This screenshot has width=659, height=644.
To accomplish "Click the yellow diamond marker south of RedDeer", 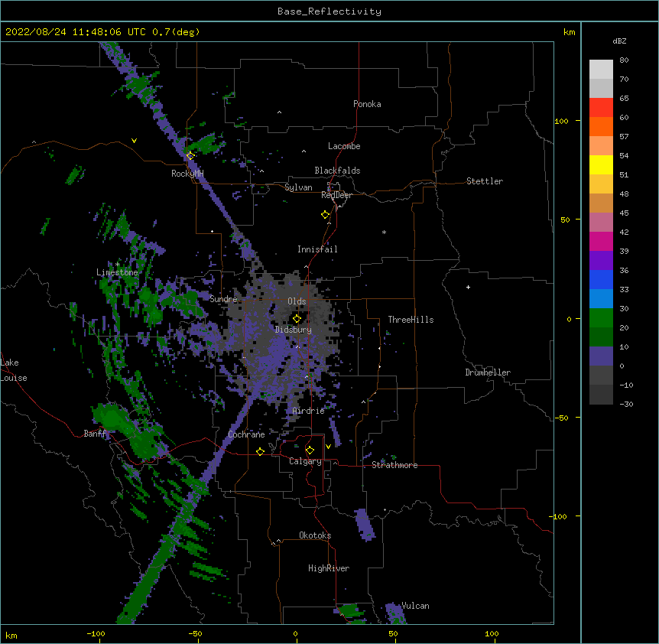I will coord(325,215).
